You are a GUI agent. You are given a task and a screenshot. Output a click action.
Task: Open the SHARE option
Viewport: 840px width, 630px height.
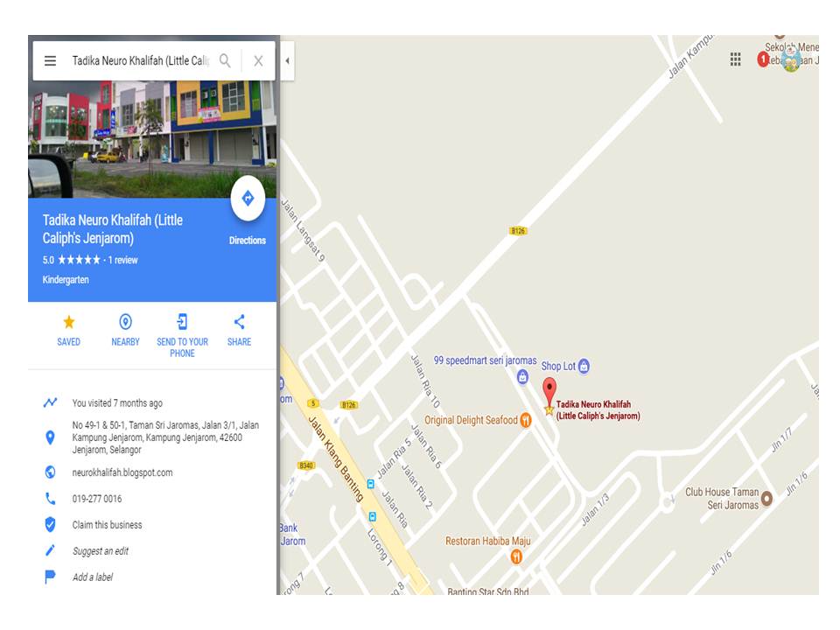tap(239, 330)
